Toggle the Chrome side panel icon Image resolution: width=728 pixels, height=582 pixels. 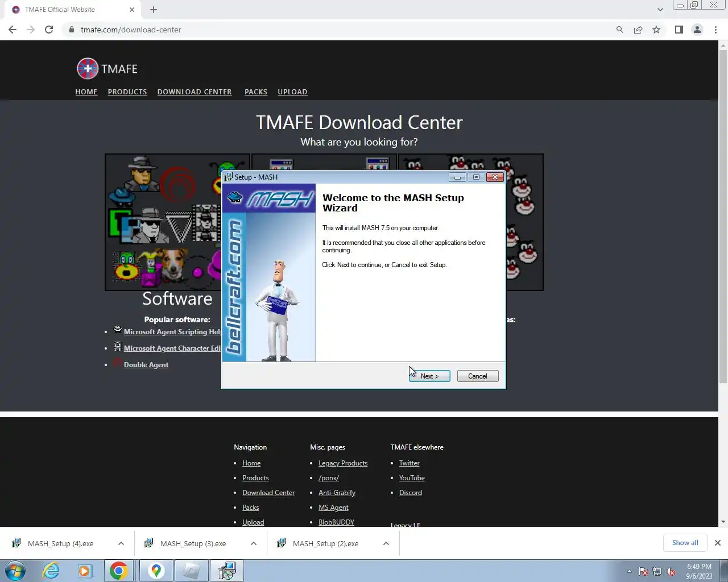(x=679, y=30)
